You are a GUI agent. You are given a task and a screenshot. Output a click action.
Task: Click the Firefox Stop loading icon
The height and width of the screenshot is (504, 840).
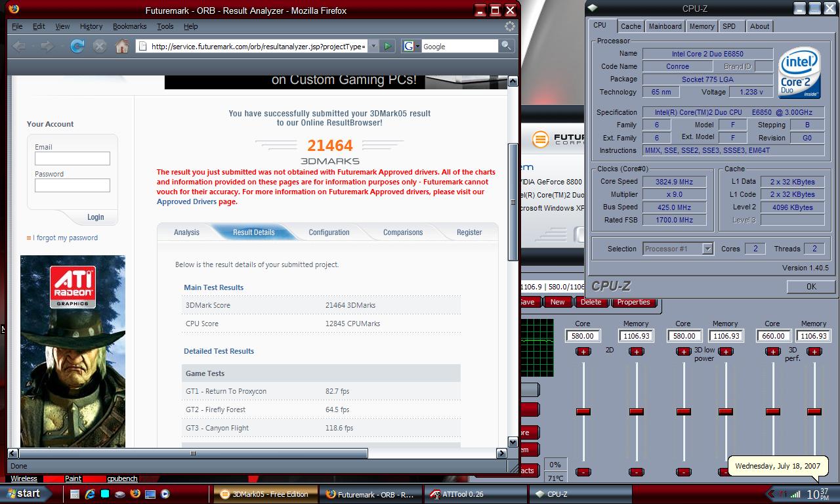point(99,46)
